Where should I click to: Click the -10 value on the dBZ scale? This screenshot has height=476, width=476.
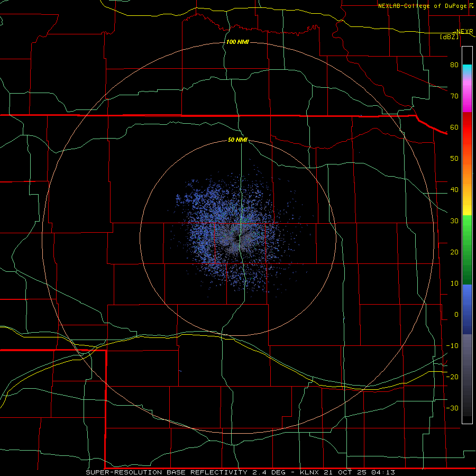(x=452, y=346)
